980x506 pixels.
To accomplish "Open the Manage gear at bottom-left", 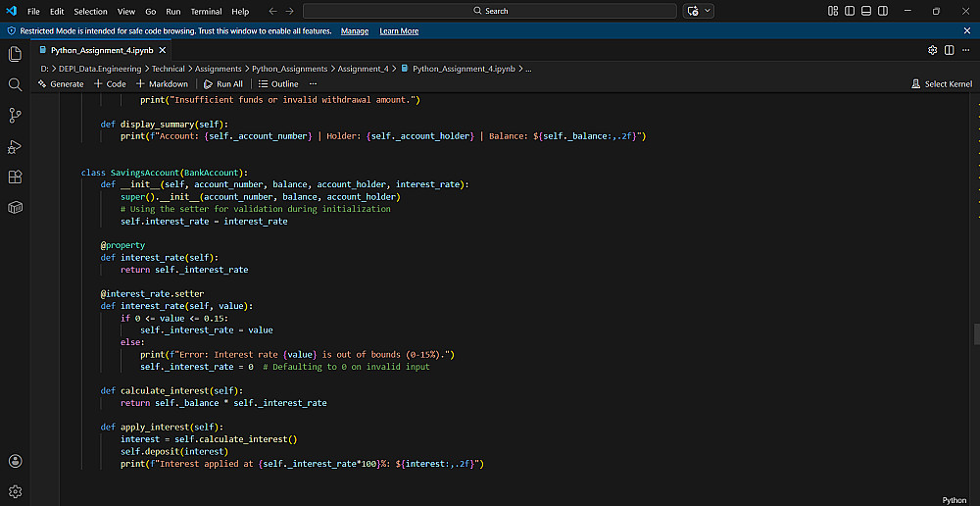I will tap(15, 490).
